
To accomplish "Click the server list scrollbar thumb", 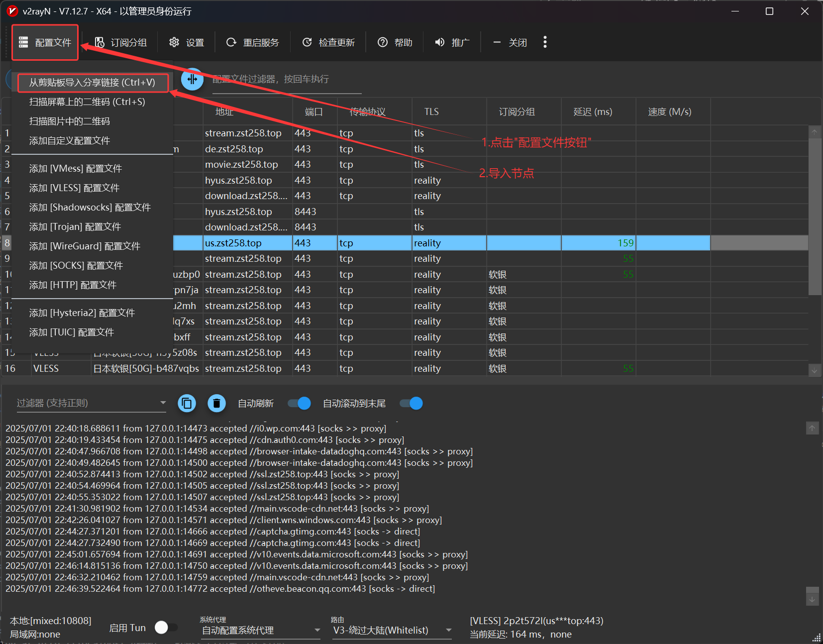I will click(815, 216).
